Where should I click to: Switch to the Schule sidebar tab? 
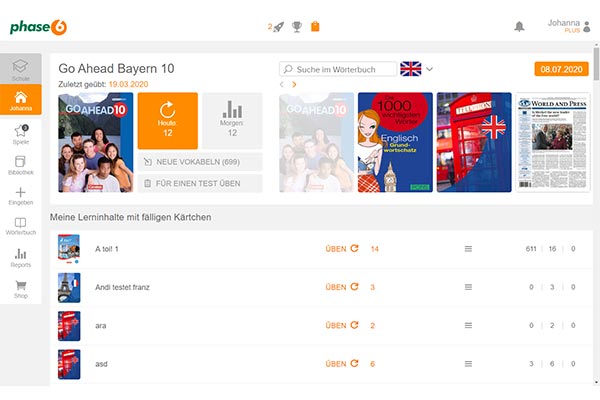[x=21, y=69]
